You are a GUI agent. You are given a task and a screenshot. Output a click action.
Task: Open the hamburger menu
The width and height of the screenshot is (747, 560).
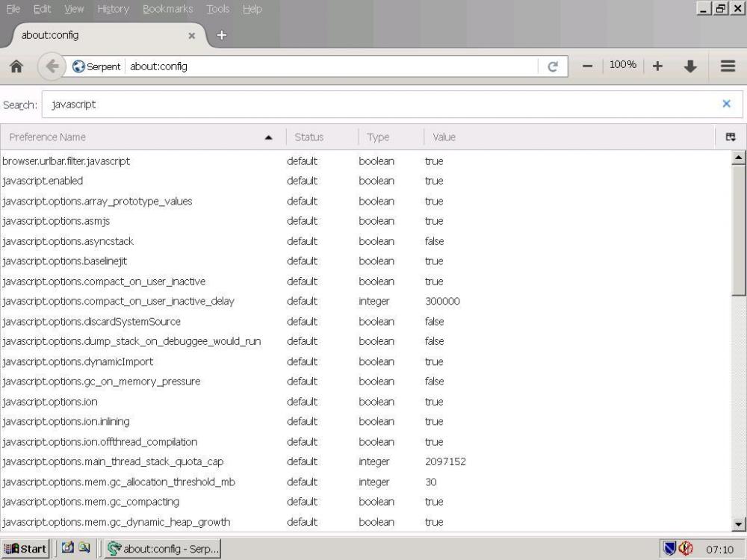click(728, 66)
